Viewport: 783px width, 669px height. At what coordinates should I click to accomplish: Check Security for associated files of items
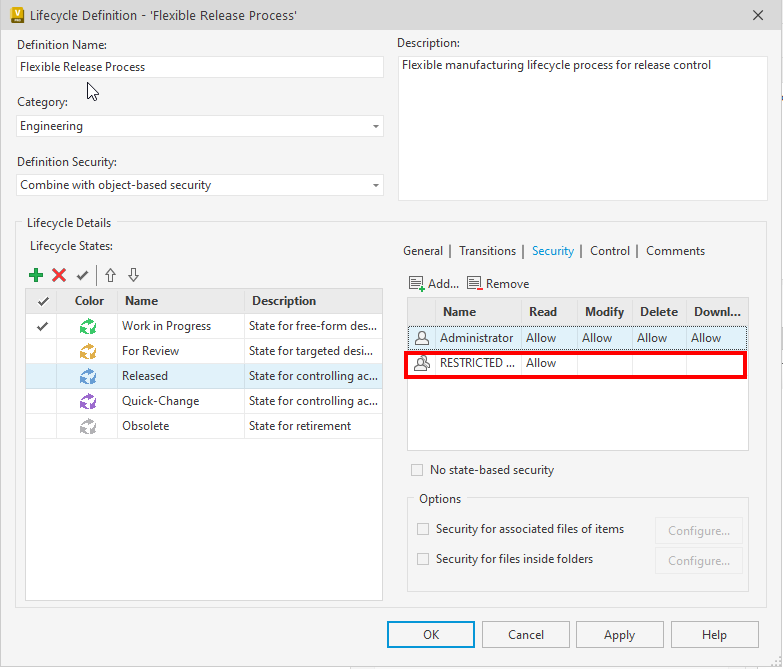tap(423, 529)
